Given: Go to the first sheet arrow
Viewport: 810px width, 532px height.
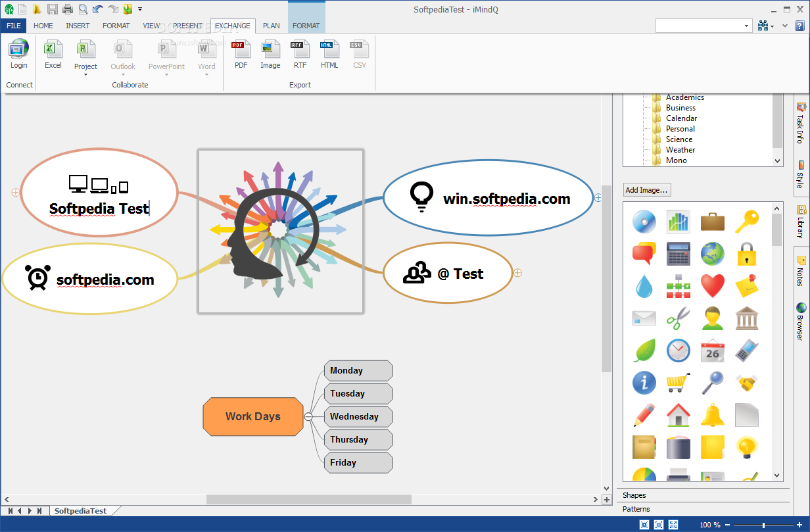Looking at the screenshot, I should (10, 510).
